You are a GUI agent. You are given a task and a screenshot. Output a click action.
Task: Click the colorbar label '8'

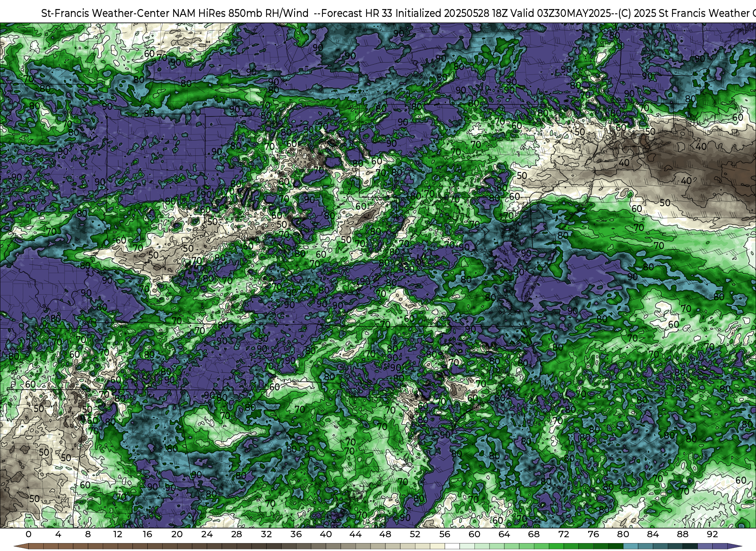(88, 534)
